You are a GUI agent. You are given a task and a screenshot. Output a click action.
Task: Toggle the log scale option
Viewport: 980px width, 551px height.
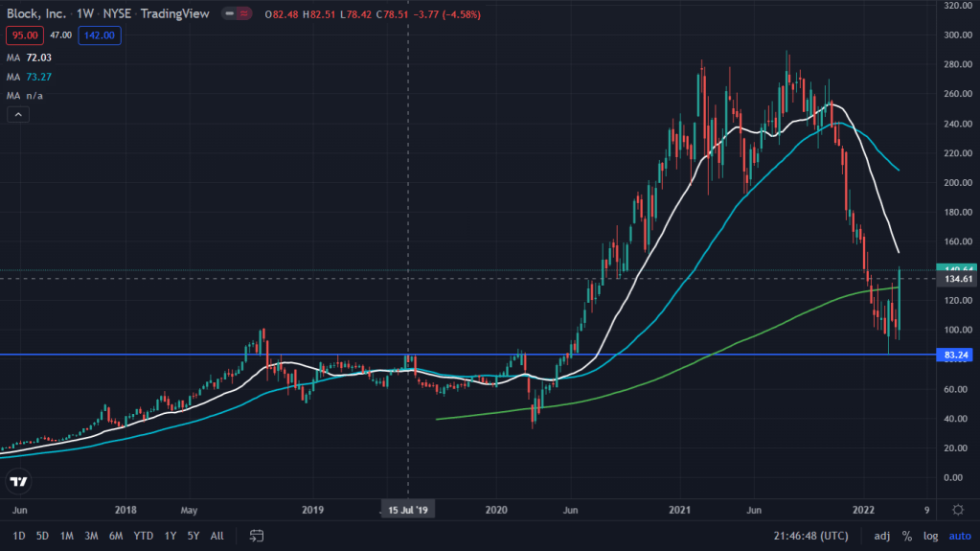[x=930, y=535]
